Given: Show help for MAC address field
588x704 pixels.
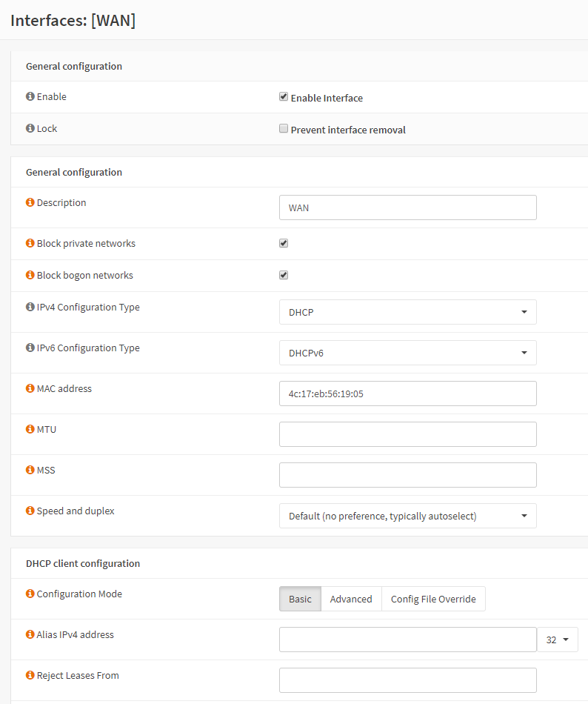Looking at the screenshot, I should click(30, 389).
